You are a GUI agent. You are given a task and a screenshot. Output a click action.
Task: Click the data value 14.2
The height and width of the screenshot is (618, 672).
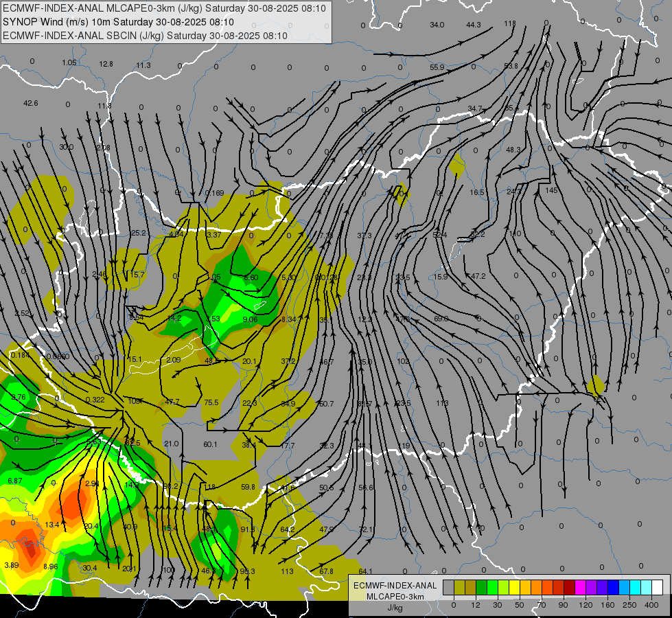pyautogui.click(x=174, y=318)
